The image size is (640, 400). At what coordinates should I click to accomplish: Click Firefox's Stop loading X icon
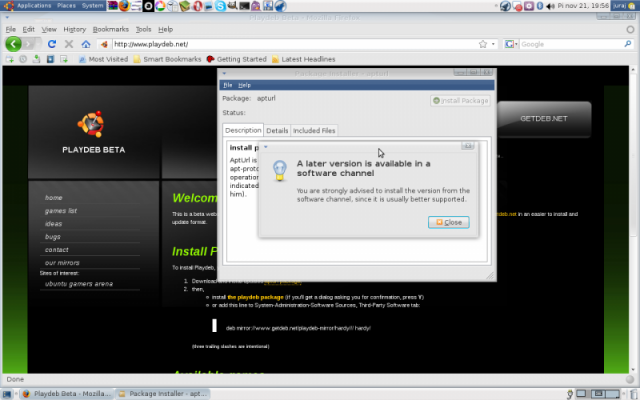[69, 44]
